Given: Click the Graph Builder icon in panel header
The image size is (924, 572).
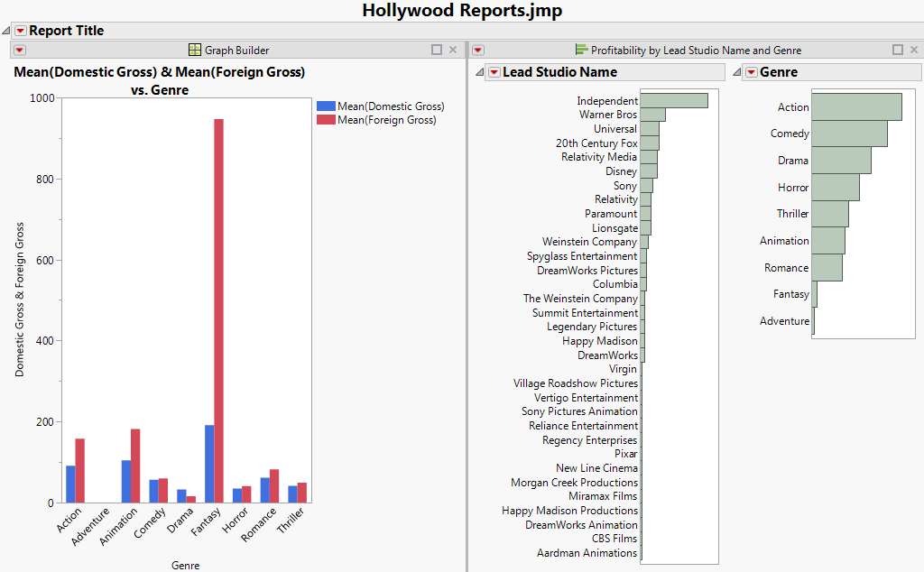Looking at the screenshot, I should (x=194, y=51).
